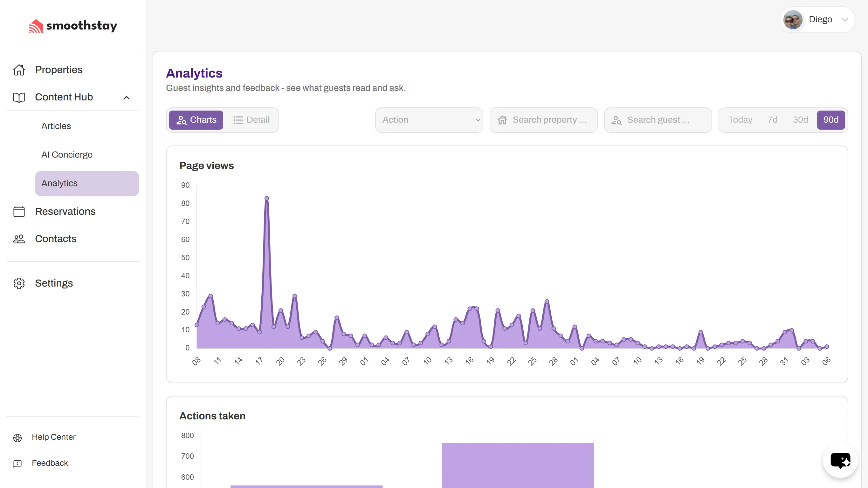Open Settings
The height and width of the screenshot is (488, 868).
pos(73,283)
